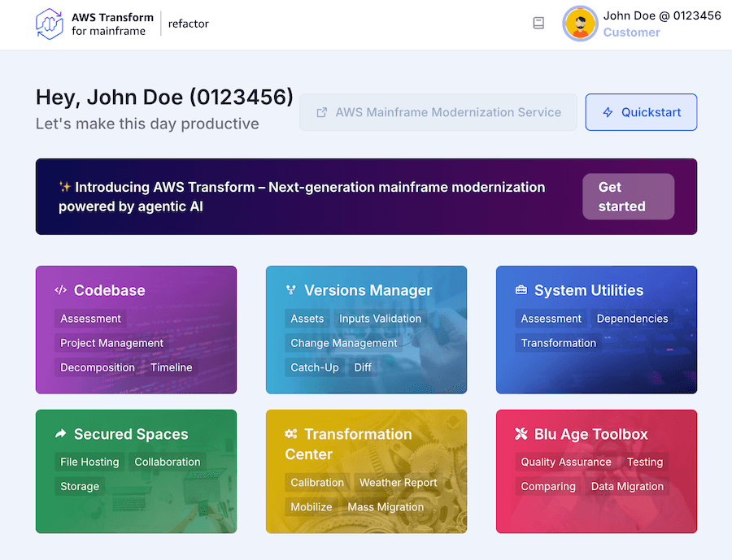This screenshot has height=560, width=732.
Task: Open AWS Mainframe Modernization Service link
Action: point(438,112)
